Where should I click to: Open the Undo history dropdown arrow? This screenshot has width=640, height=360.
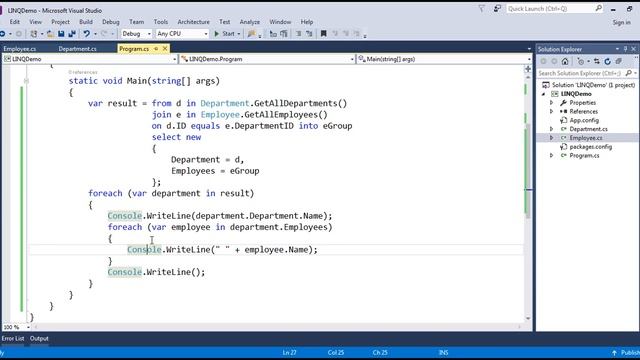95,34
